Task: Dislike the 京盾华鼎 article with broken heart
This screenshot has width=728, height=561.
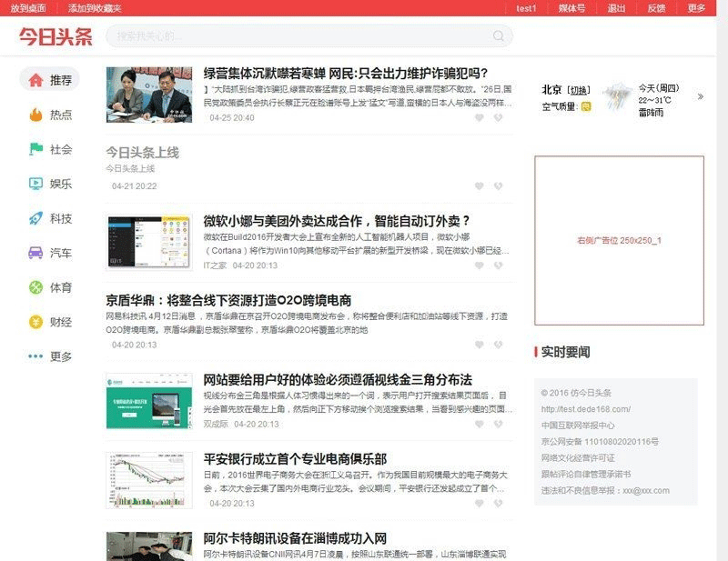Action: [498, 345]
